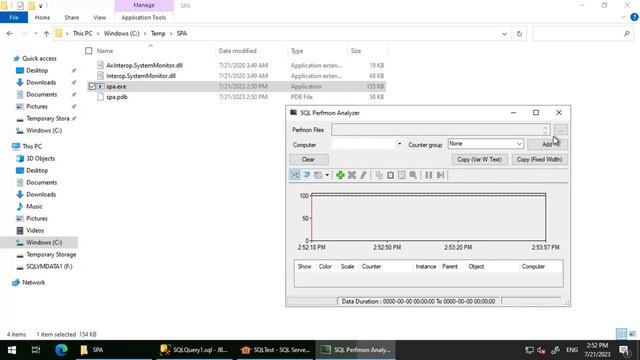The height and width of the screenshot is (360, 640).
Task: Click Temp in the address breadcrumb
Action: (158, 33)
